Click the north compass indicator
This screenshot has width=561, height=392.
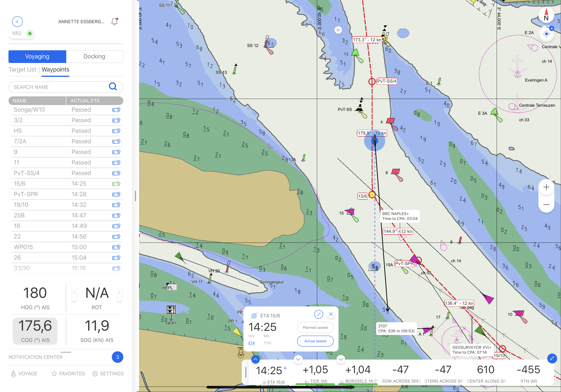click(546, 15)
